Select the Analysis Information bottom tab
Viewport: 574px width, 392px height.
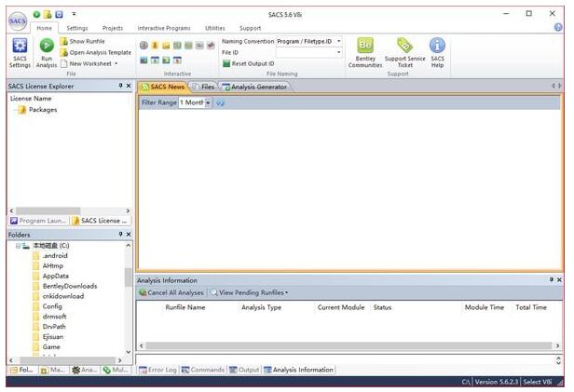(299, 370)
